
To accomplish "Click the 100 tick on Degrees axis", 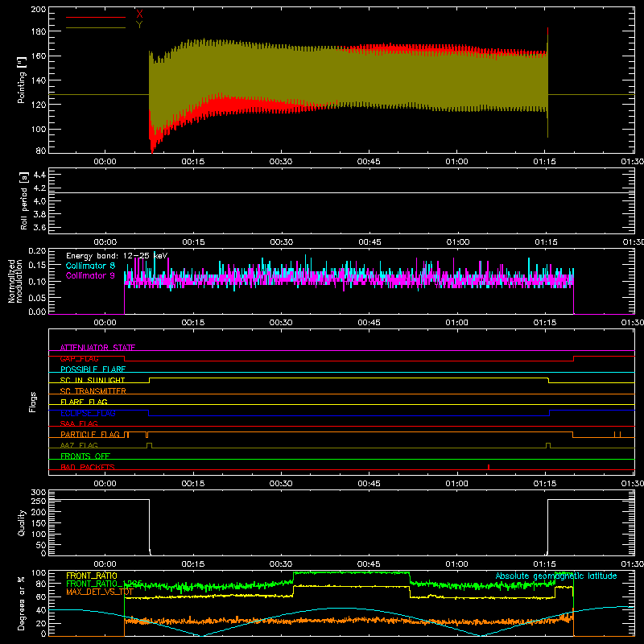I will pos(39,573).
